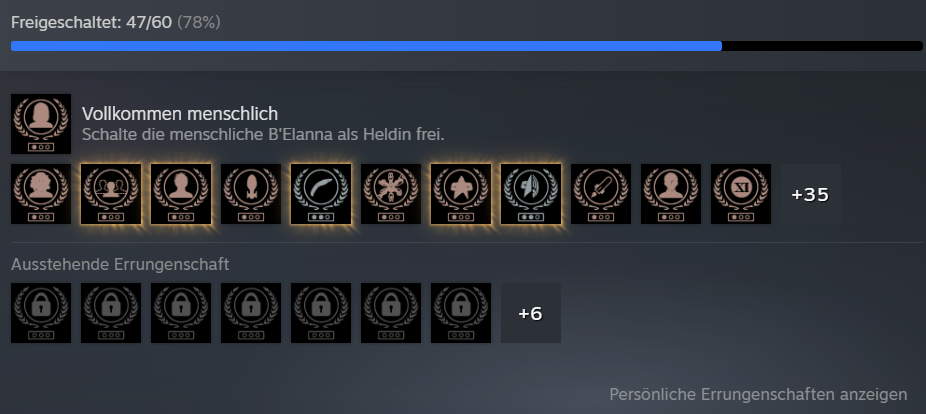This screenshot has width=926, height=414.
Task: Open the snowflake-shaped station achievement icon
Action: [391, 194]
